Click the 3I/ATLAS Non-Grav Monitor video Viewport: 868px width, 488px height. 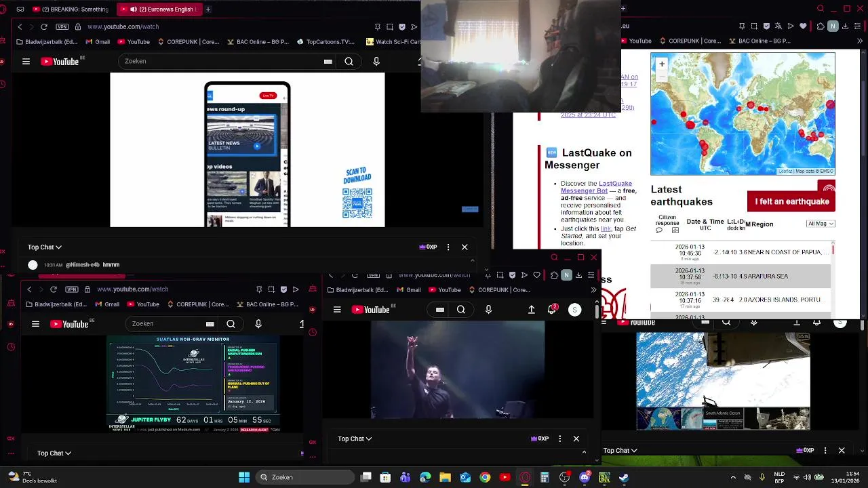click(x=194, y=383)
